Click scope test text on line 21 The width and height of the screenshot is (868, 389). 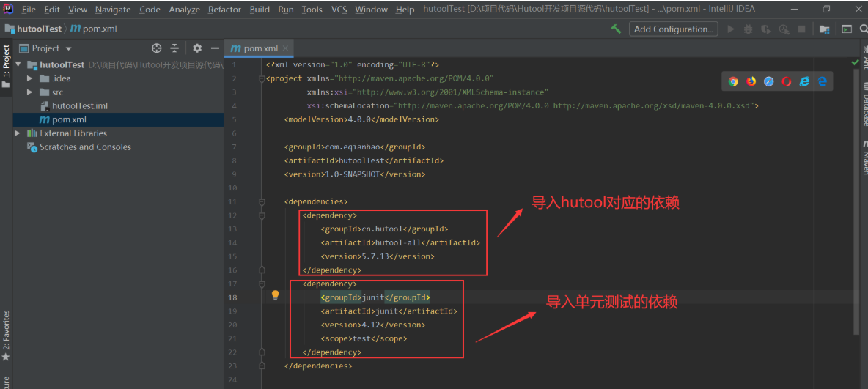(364, 338)
